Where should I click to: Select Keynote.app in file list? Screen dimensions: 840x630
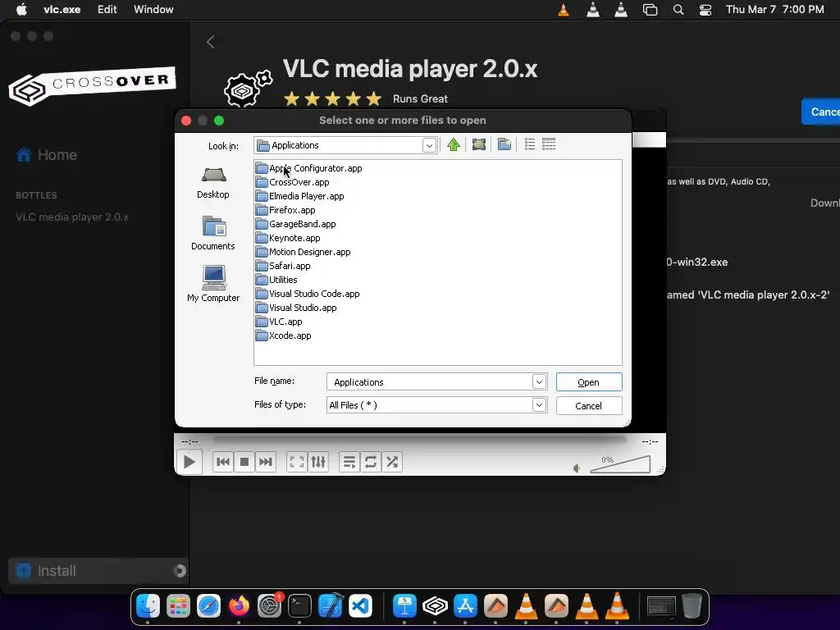tap(288, 238)
